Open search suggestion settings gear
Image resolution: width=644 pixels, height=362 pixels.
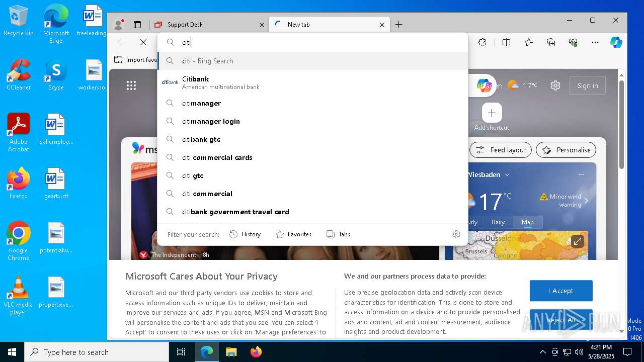(x=456, y=234)
